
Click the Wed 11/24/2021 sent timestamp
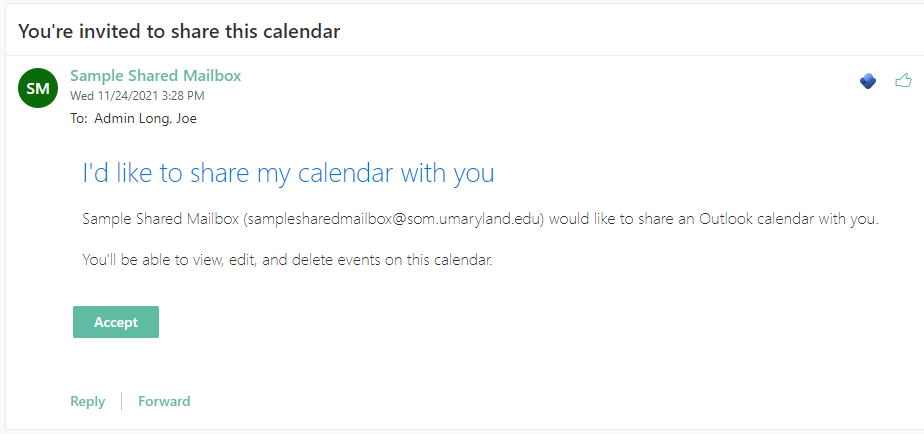[x=137, y=96]
